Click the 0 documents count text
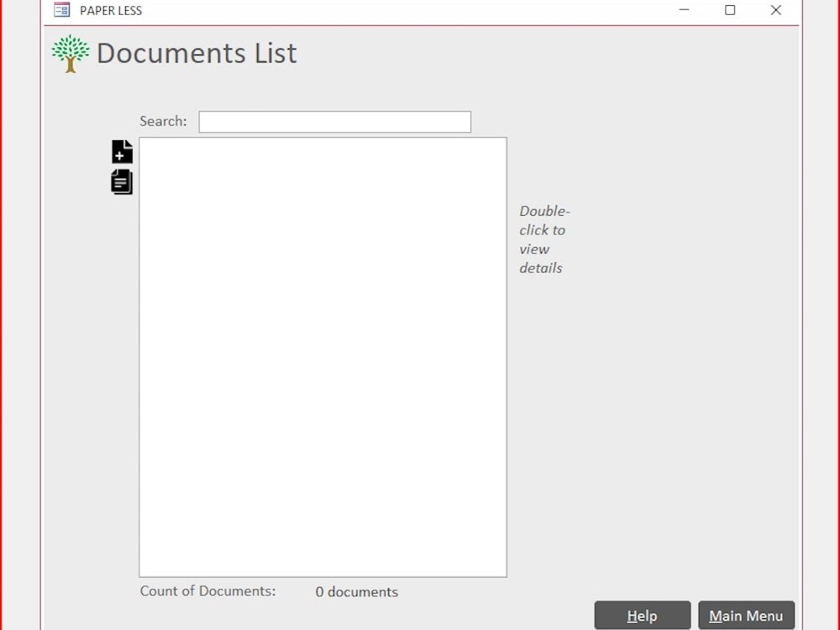 (356, 591)
